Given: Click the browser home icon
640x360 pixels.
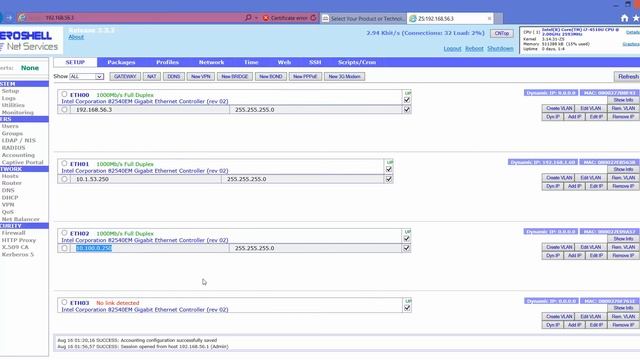Looking at the screenshot, I should tap(624, 18).
